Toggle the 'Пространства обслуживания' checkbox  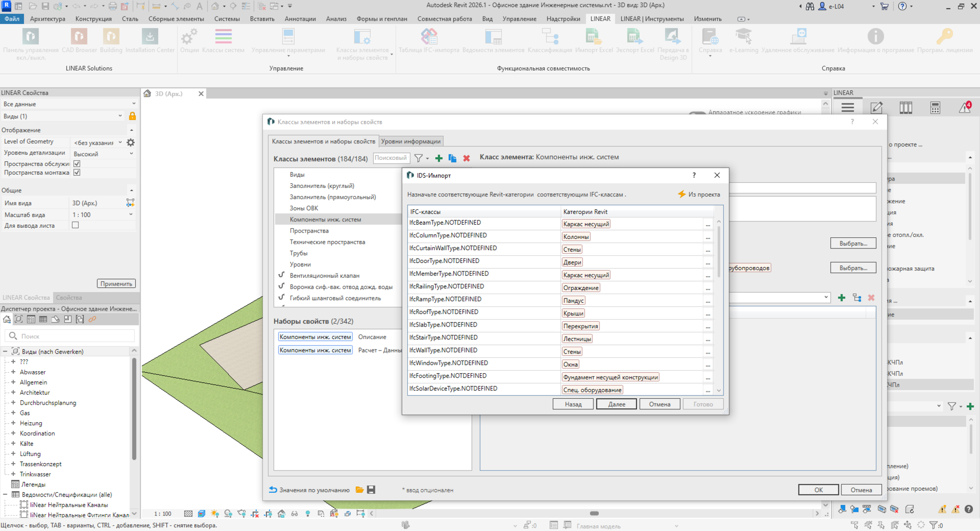(x=77, y=164)
